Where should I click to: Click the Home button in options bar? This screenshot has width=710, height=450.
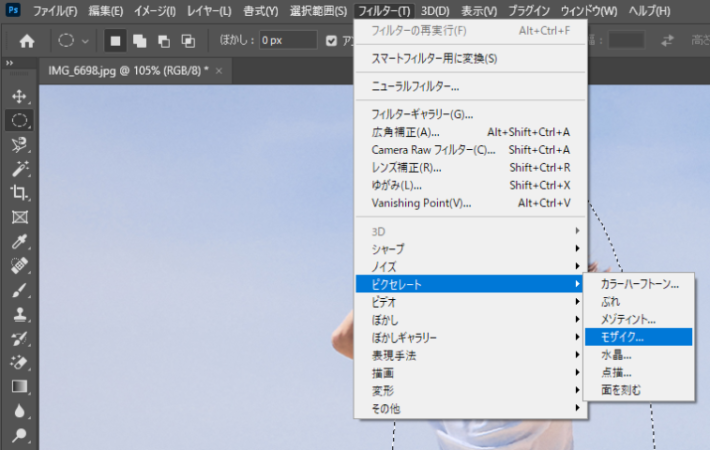(x=27, y=41)
